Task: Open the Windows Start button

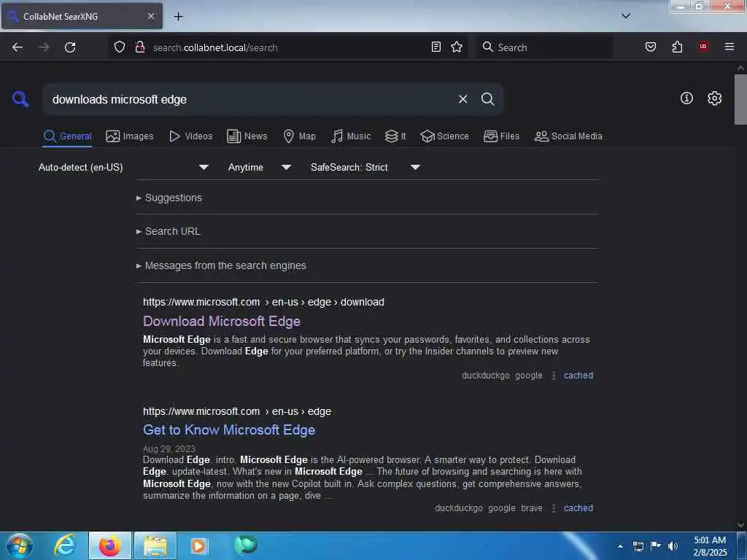Action: (20, 545)
